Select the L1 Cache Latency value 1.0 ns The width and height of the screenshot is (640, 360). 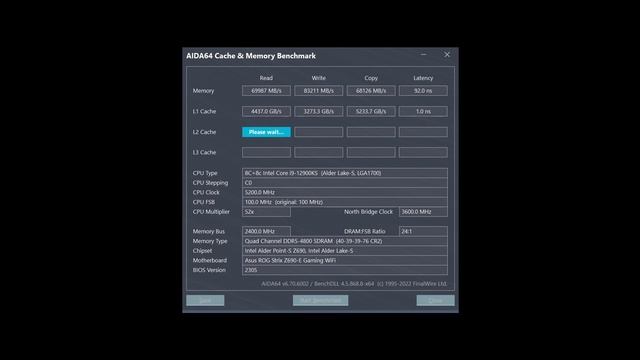pyautogui.click(x=423, y=111)
